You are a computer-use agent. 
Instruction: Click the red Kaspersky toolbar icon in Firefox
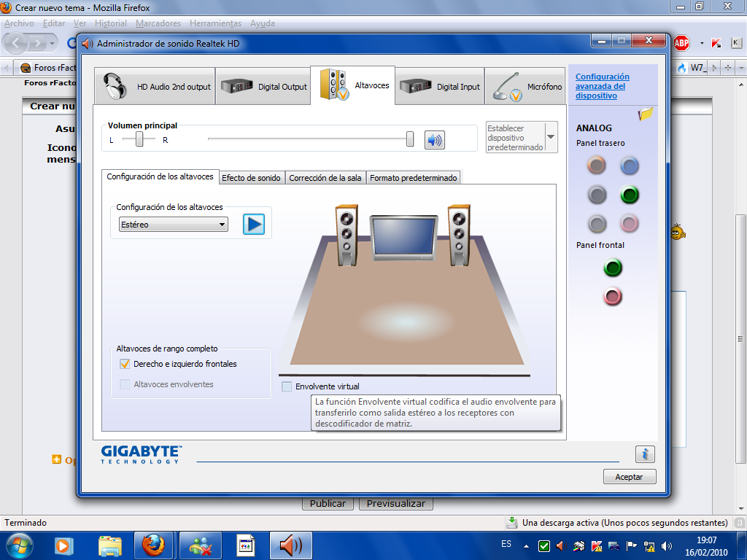click(716, 43)
